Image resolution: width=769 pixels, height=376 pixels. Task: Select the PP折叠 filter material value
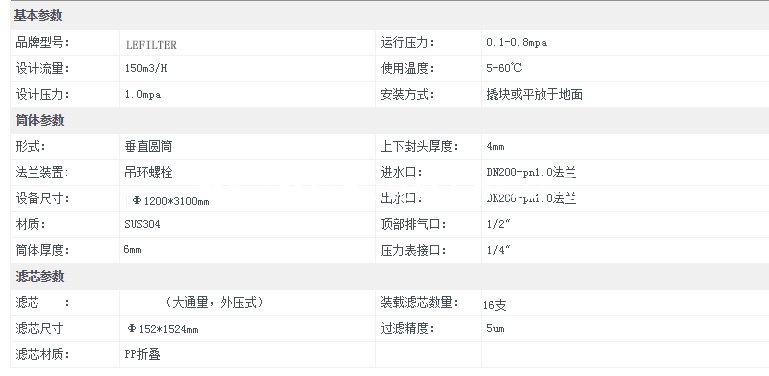pyautogui.click(x=143, y=354)
